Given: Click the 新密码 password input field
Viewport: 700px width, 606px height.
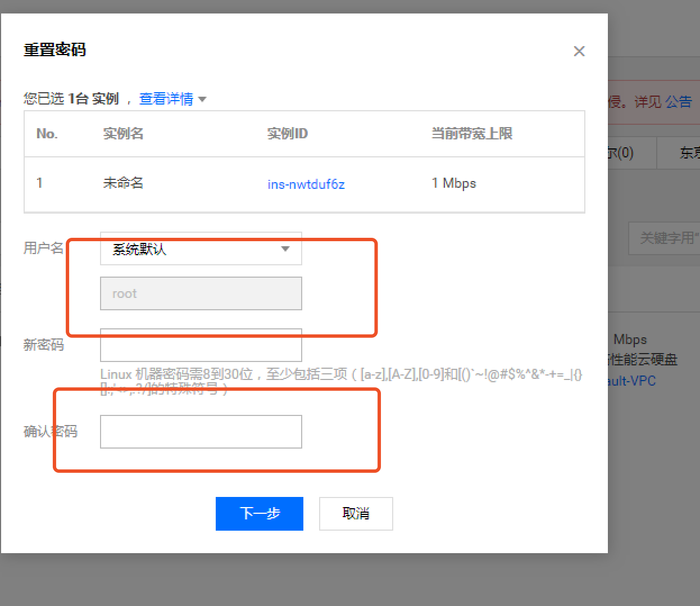Looking at the screenshot, I should [201, 345].
